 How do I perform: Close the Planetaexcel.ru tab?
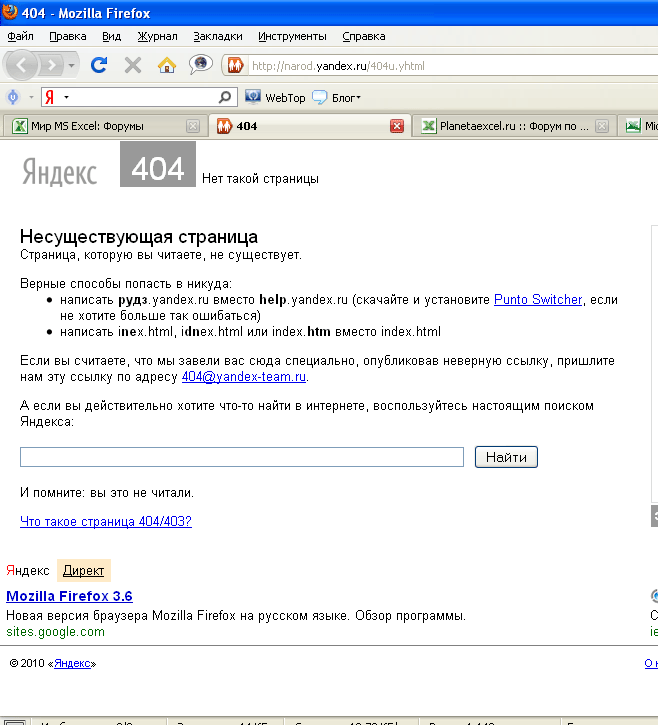click(602, 126)
